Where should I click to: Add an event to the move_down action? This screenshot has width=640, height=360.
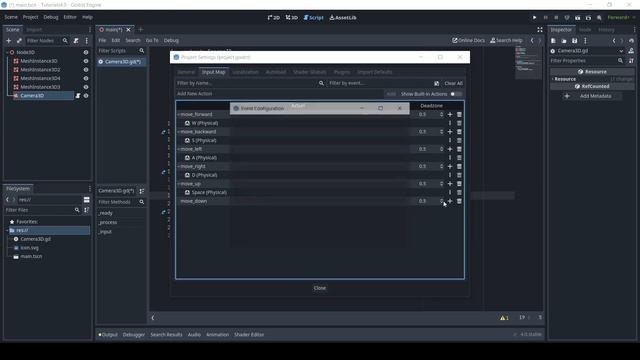pyautogui.click(x=450, y=201)
